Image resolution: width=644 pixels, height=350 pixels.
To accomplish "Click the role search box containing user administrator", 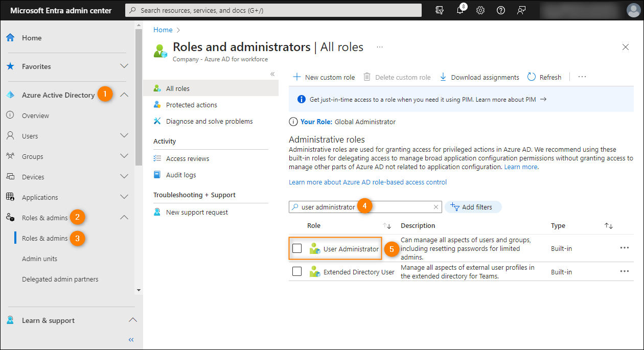I will (x=365, y=207).
